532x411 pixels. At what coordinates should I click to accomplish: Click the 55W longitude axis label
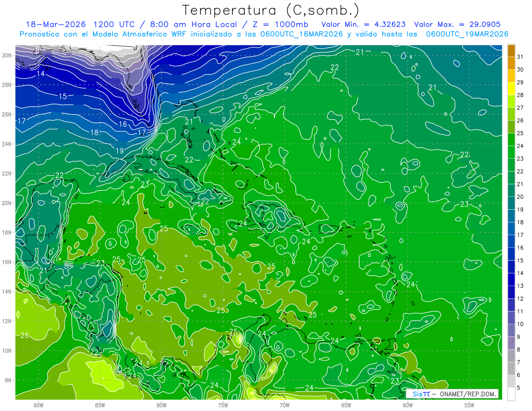[469, 405]
